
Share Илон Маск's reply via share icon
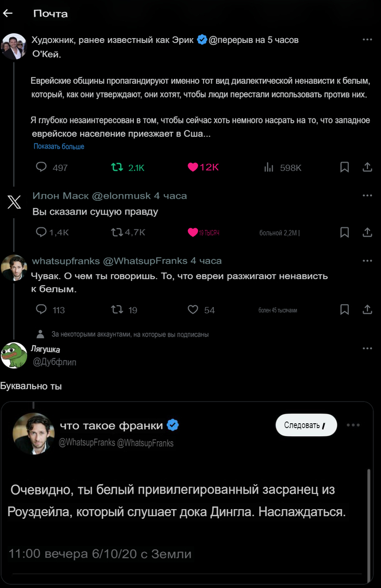(x=366, y=232)
